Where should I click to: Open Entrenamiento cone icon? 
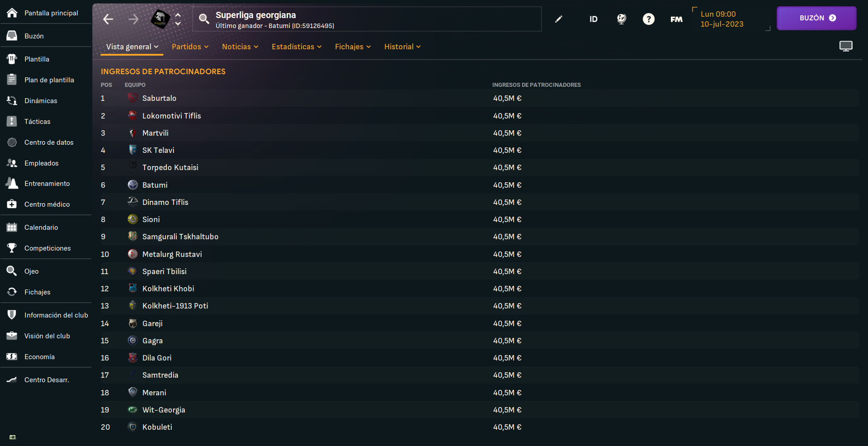12,183
